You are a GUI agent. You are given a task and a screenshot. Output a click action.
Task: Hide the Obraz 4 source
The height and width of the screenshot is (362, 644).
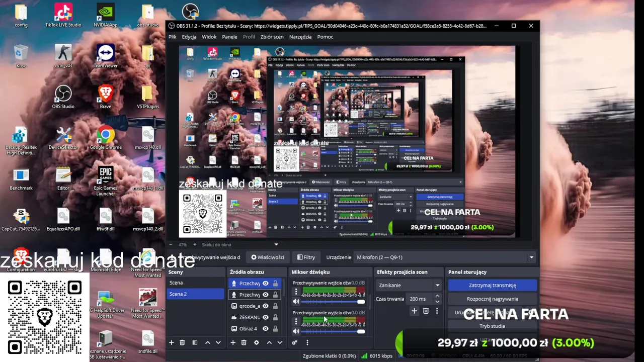click(265, 329)
